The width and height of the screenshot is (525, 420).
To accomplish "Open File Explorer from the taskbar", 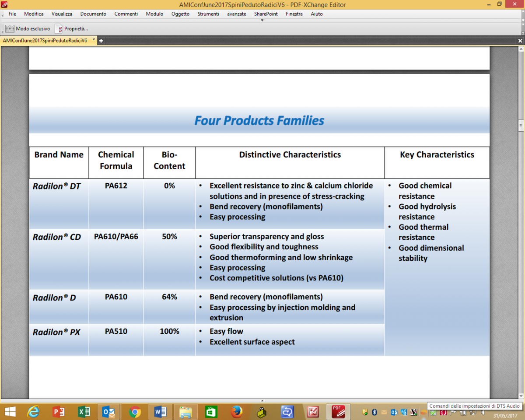I will click(185, 412).
